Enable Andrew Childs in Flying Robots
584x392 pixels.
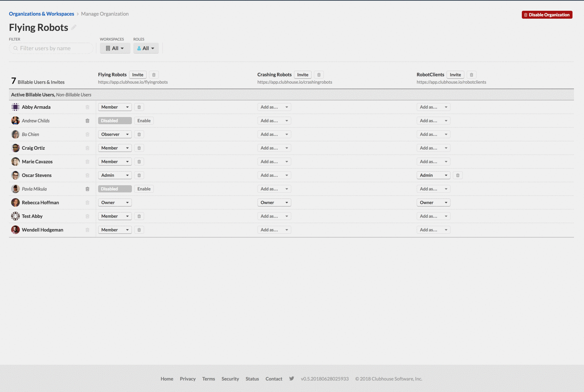point(144,121)
